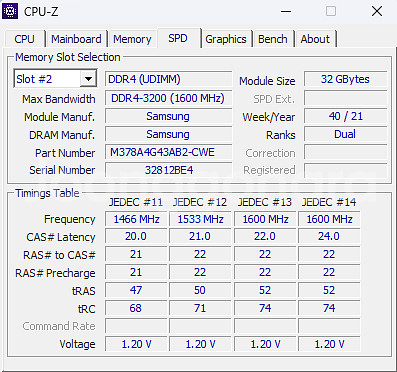This screenshot has height=372, width=397.
Task: Click JEDEC #13 tRAS value 52
Action: click(x=265, y=290)
